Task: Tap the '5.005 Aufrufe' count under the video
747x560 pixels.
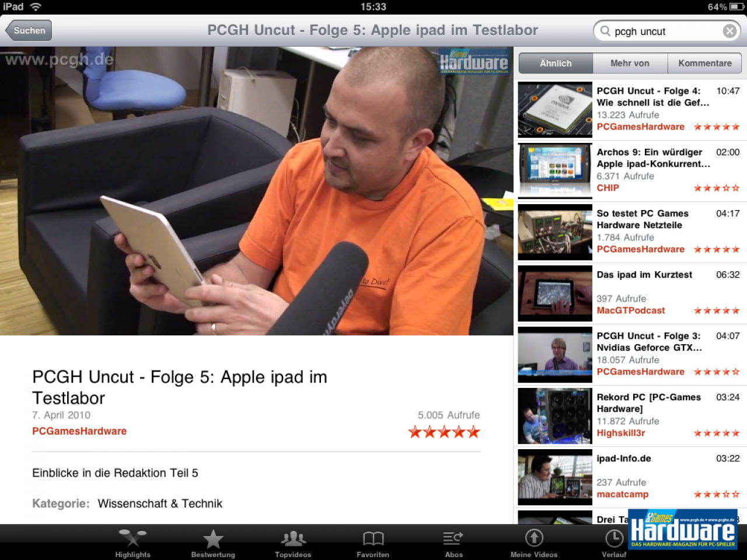Action: point(449,415)
